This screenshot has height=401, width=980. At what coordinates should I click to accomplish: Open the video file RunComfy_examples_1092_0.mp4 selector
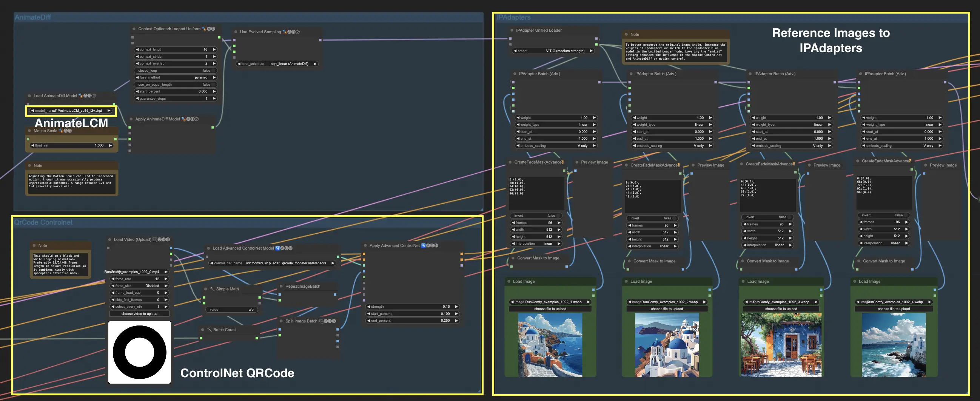point(139,272)
